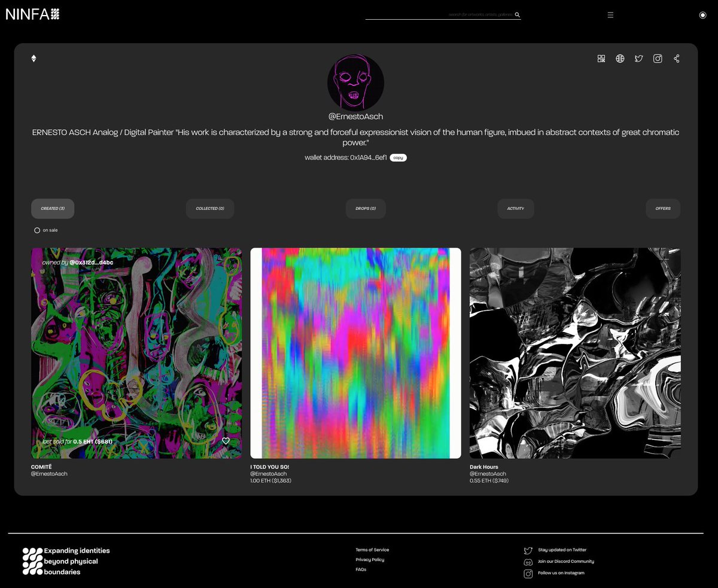
Task: View the Activity tab
Action: tap(516, 209)
